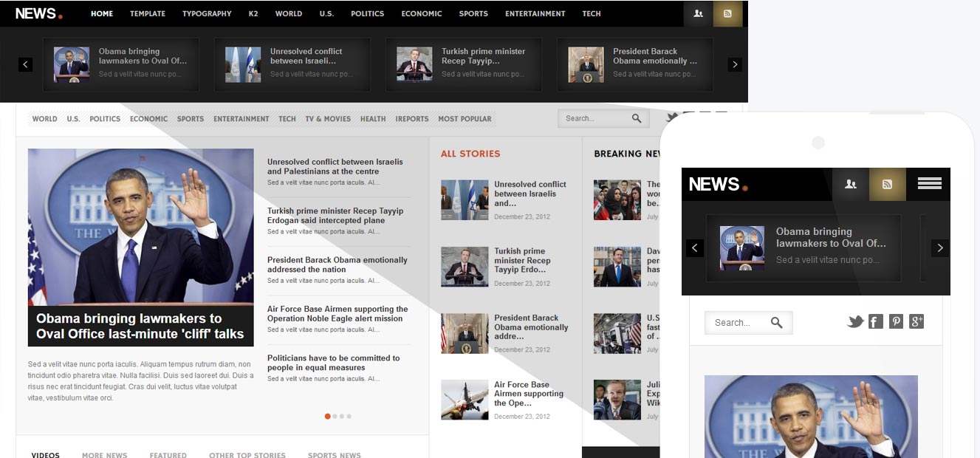The width and height of the screenshot is (980, 458).
Task: Open mobile carousel item Obama bringing lawmakers
Action: click(x=803, y=248)
